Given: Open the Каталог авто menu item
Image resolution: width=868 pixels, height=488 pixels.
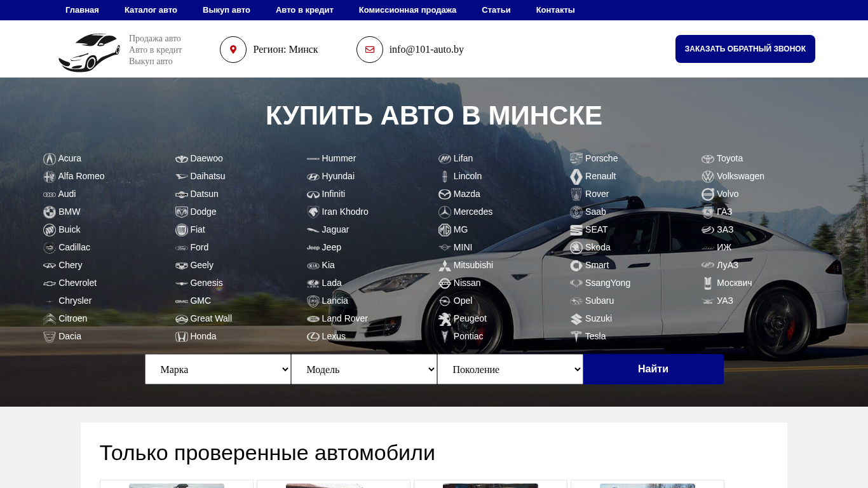Looking at the screenshot, I should [151, 10].
